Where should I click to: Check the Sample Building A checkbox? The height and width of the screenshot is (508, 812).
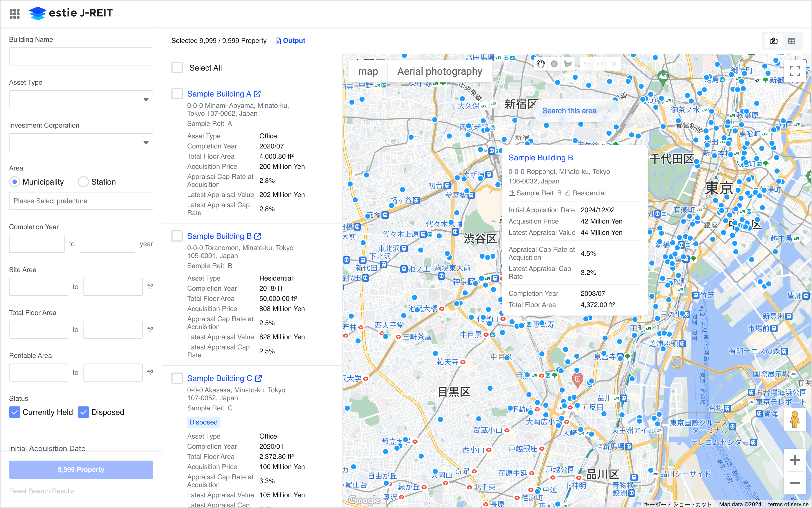[177, 94]
